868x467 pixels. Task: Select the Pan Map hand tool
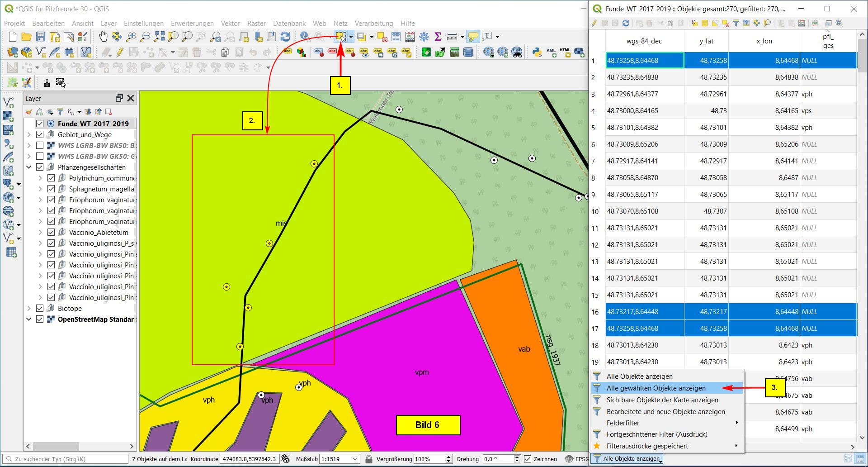click(103, 37)
